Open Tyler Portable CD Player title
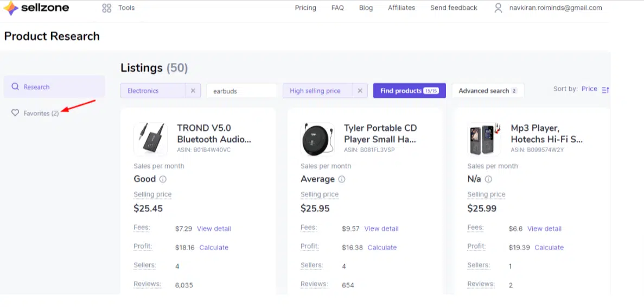 [x=381, y=134]
